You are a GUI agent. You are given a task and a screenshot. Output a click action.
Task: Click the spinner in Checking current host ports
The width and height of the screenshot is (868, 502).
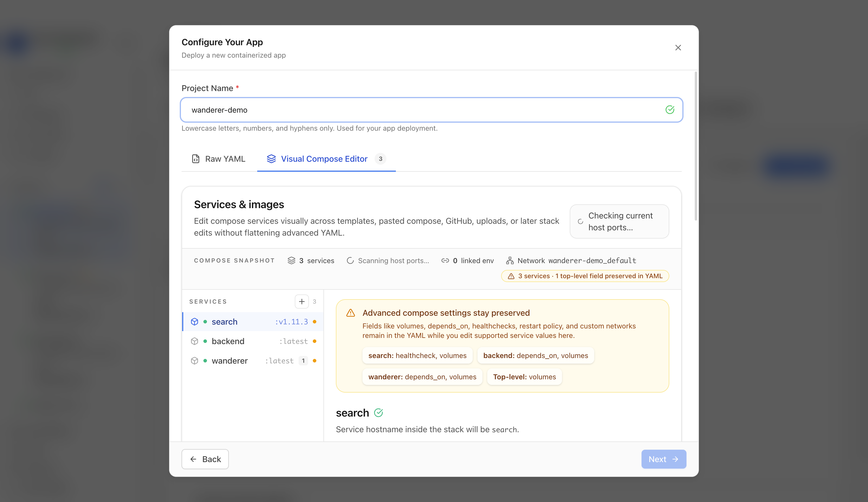point(580,221)
